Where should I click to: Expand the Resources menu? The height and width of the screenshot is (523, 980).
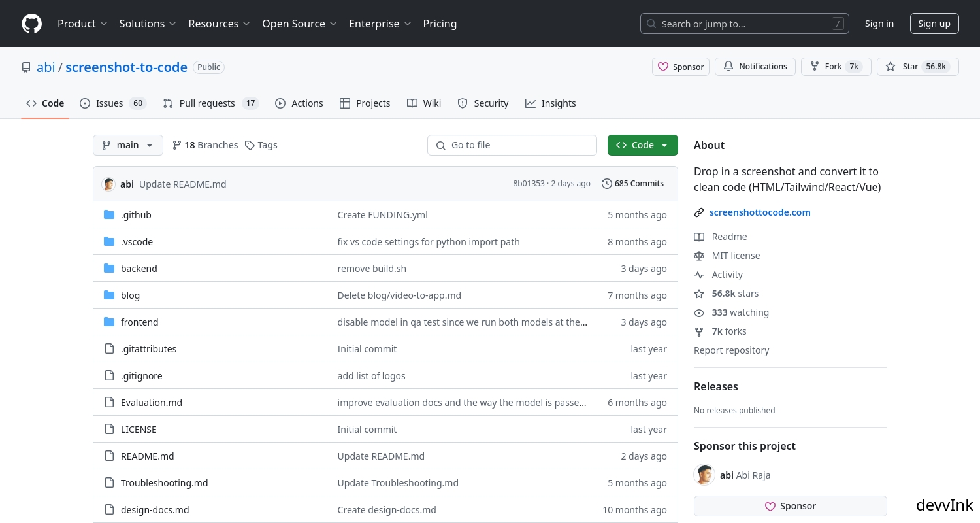tap(219, 24)
